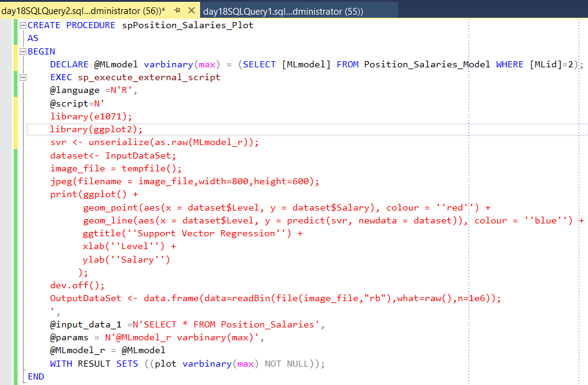
Task: Click ggtitle Support Vector Regression line
Action: click(x=193, y=233)
